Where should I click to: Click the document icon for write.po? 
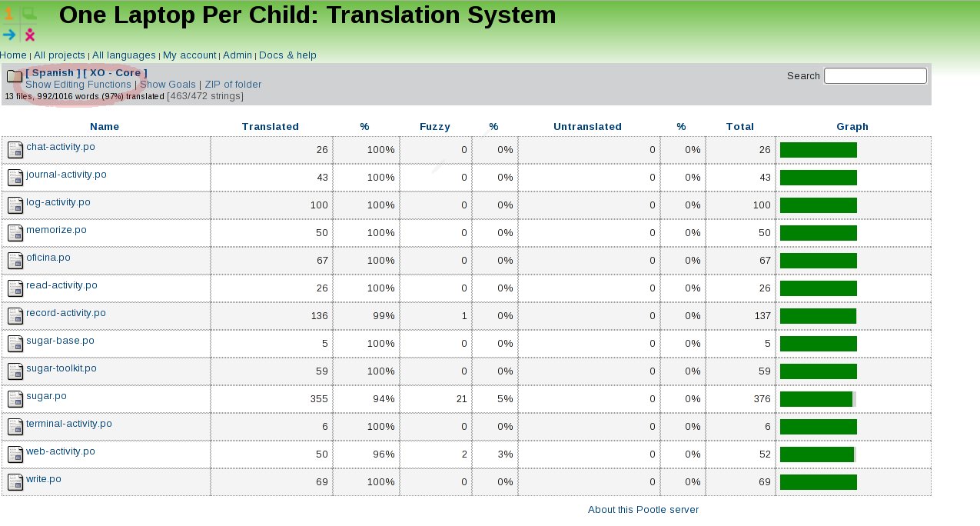[x=15, y=482]
